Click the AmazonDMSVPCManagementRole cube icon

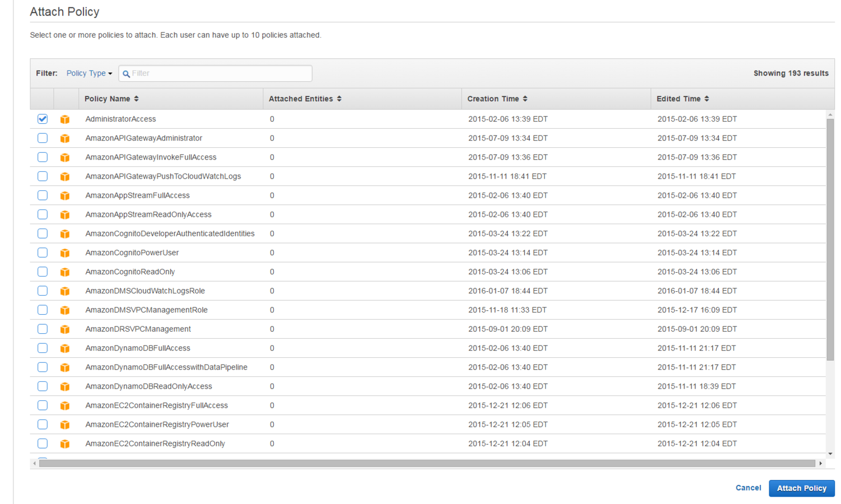(x=65, y=310)
